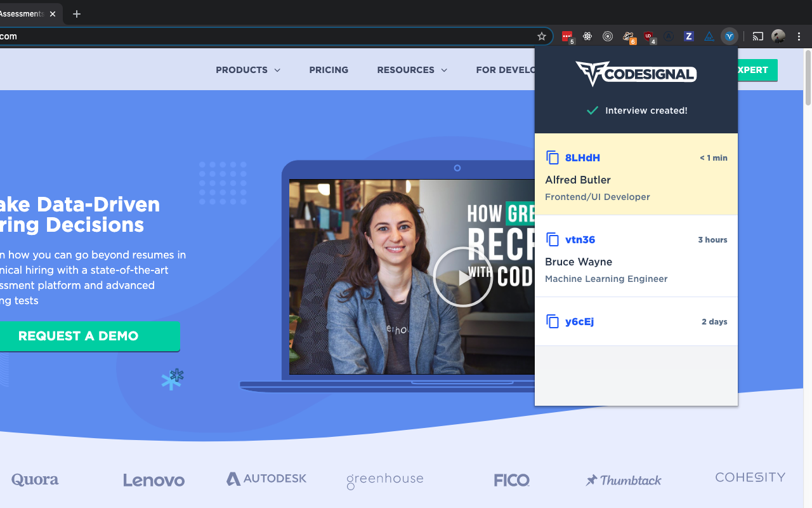
Task: Open the Chrome profile avatar
Action: pyautogui.click(x=778, y=36)
